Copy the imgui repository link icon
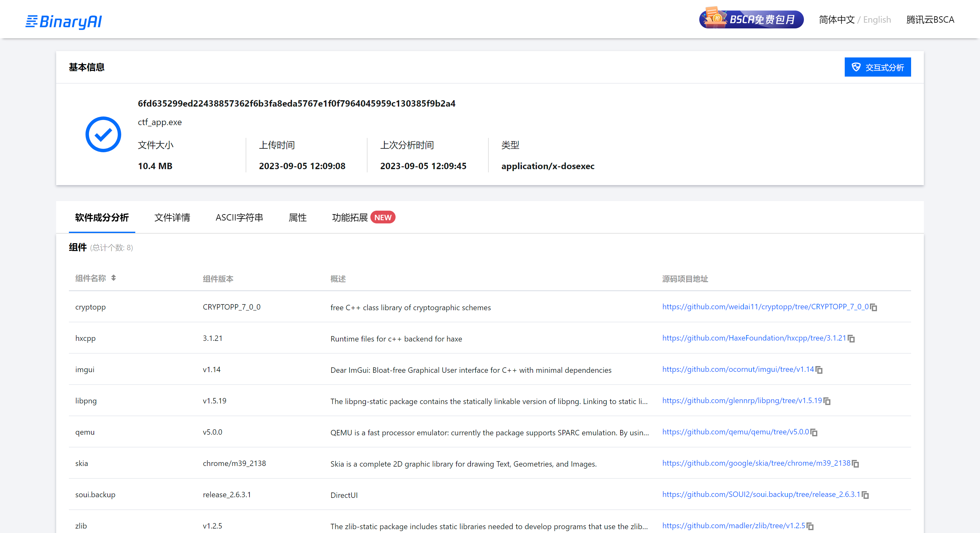Image resolution: width=980 pixels, height=533 pixels. point(819,370)
